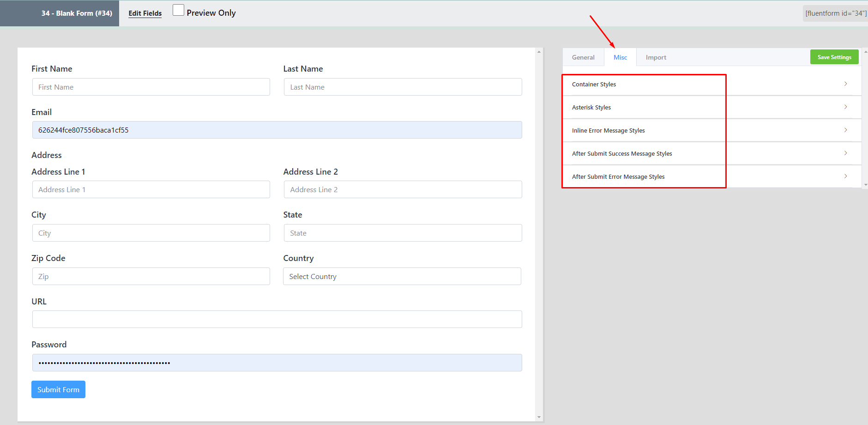
Task: Click the settings panel scrollbar down arrow
Action: click(x=865, y=185)
